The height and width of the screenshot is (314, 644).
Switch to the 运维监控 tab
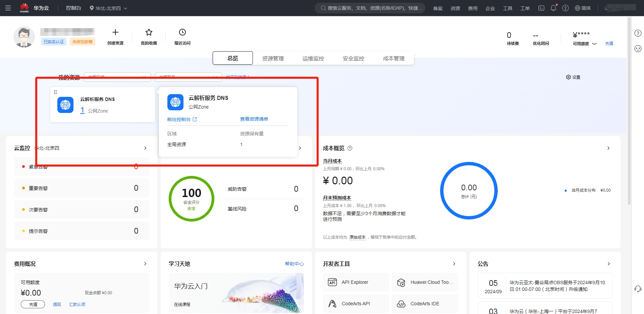(313, 58)
